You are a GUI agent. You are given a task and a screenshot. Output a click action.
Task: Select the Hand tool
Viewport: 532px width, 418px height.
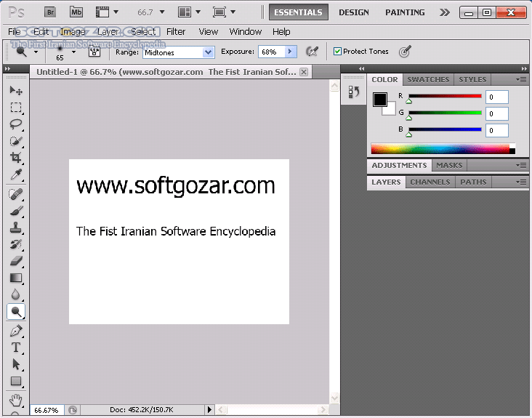[x=16, y=401]
